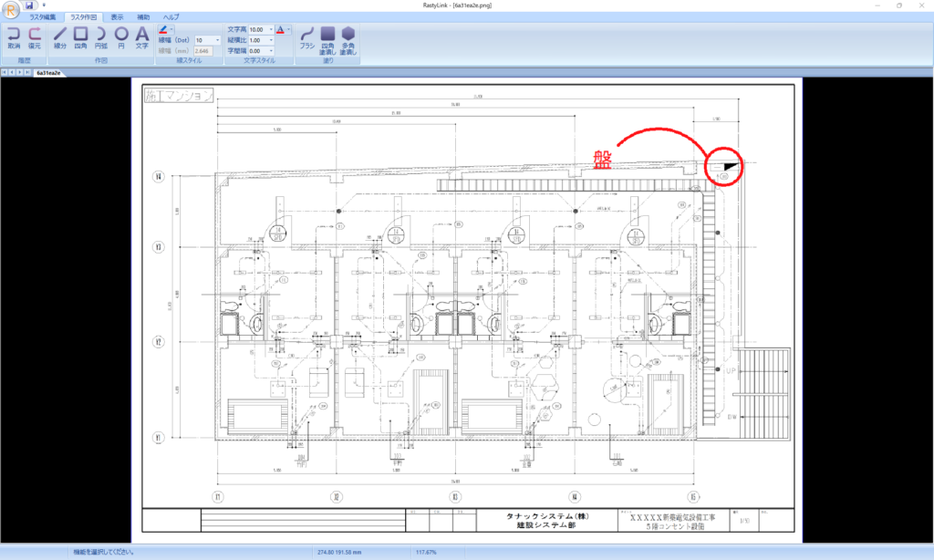Image resolution: width=934 pixels, height=560 pixels.
Task: Select the 四角塗潰し filled rectangle tool
Action: [327, 40]
